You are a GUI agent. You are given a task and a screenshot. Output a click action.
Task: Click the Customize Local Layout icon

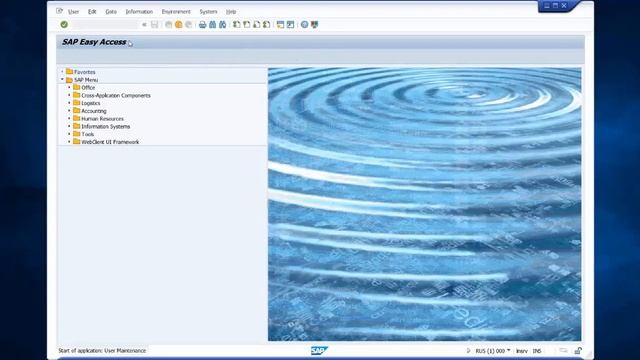(314, 24)
